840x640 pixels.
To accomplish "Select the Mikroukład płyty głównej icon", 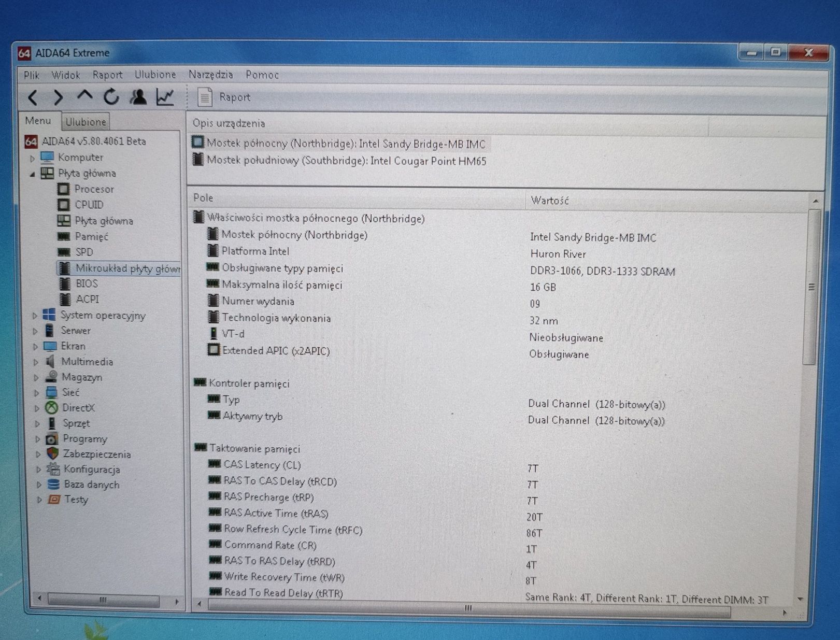I will click(64, 268).
